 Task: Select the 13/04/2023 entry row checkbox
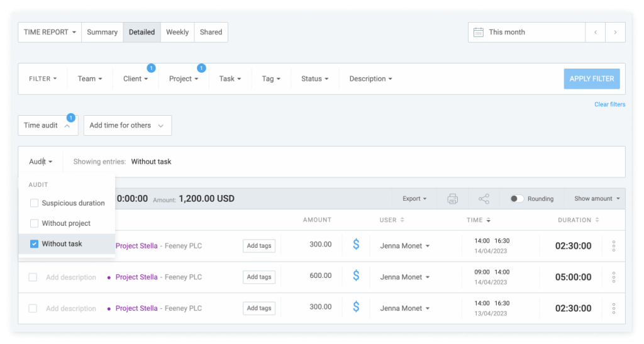point(33,308)
